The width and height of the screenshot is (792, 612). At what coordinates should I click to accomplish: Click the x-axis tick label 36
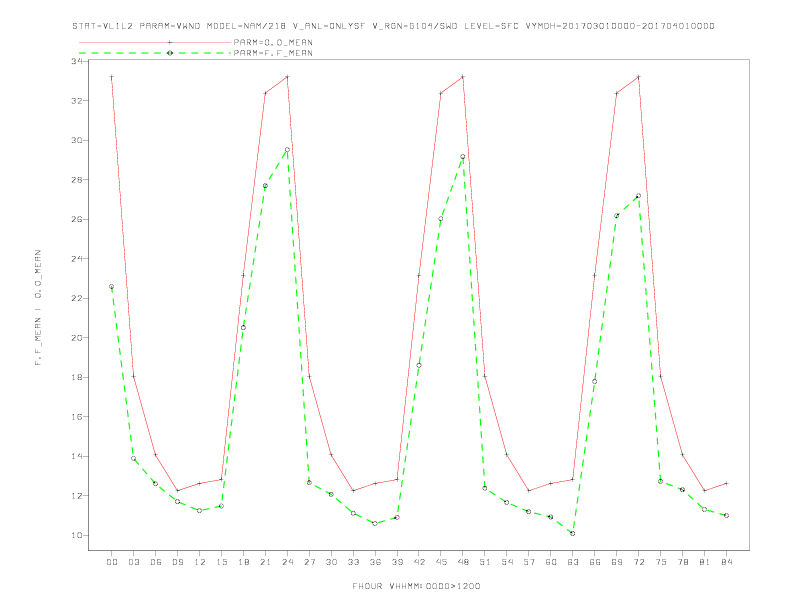point(375,562)
